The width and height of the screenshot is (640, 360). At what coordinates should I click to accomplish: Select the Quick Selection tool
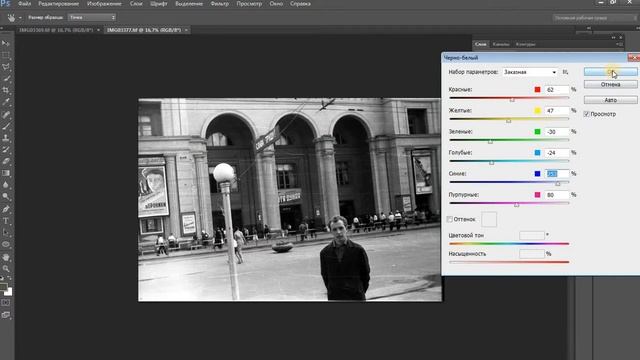pos(6,78)
